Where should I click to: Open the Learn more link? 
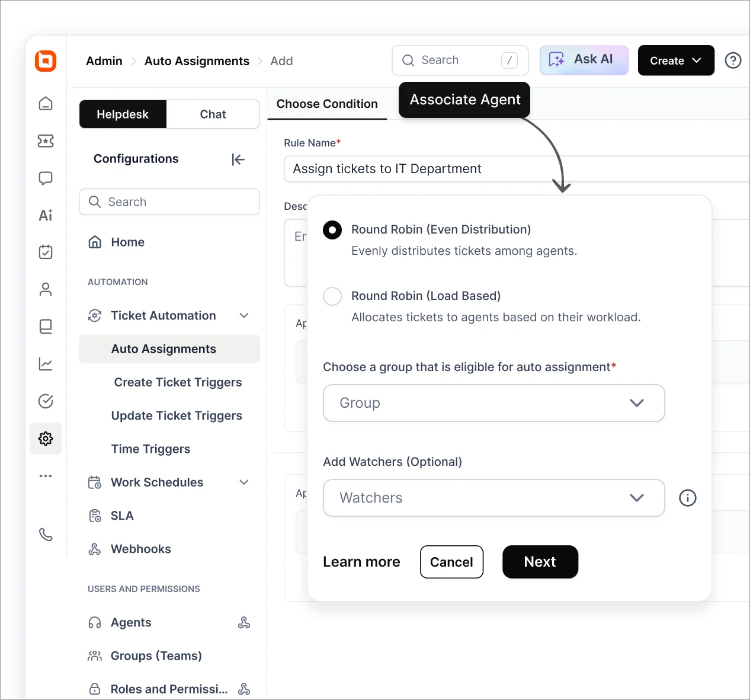click(361, 562)
